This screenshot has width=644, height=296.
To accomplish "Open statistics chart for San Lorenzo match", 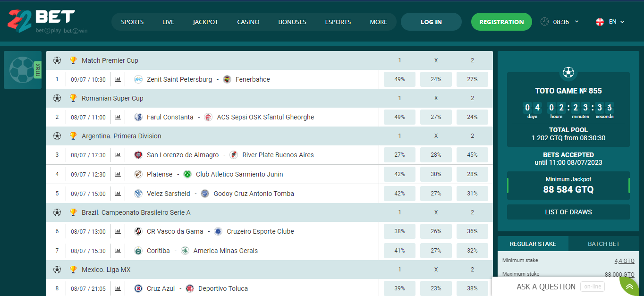I will [118, 155].
